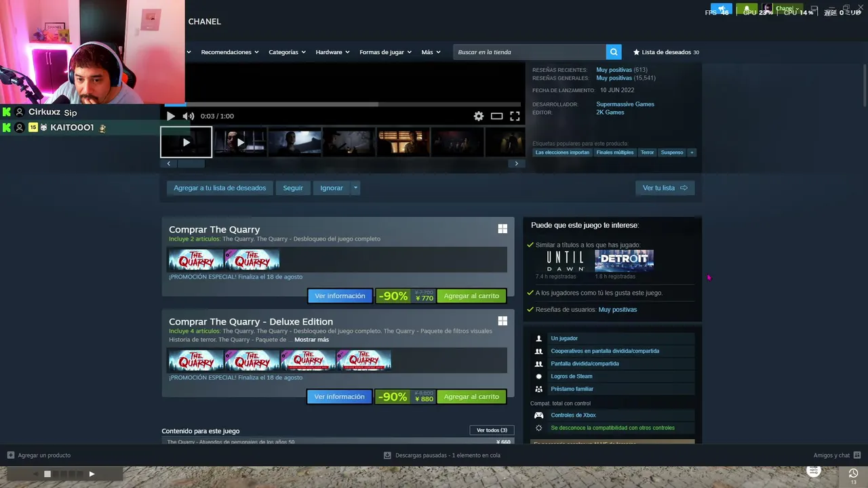
Task: Open the Formas de jugar menu
Action: point(385,52)
